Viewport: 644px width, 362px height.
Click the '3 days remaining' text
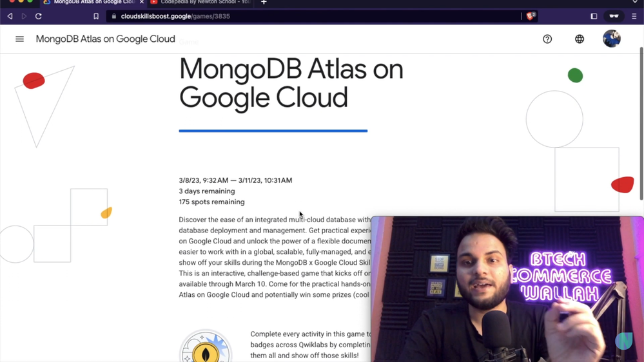coord(206,191)
